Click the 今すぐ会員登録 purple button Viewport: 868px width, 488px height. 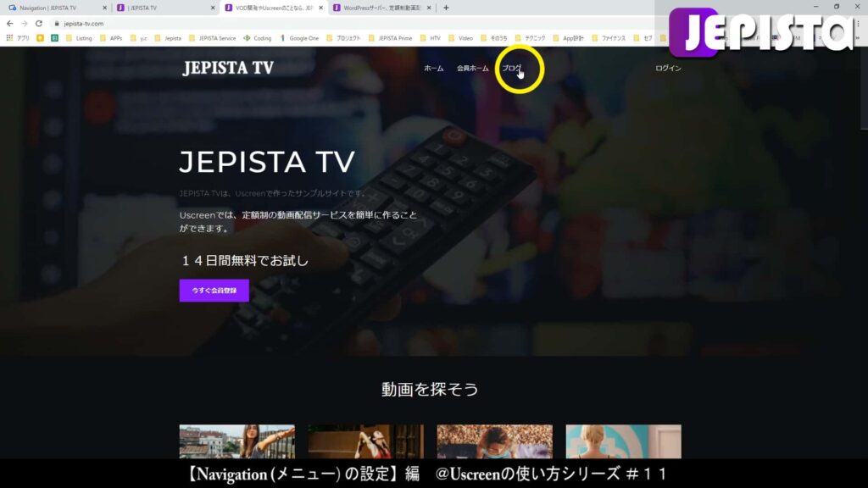point(214,291)
